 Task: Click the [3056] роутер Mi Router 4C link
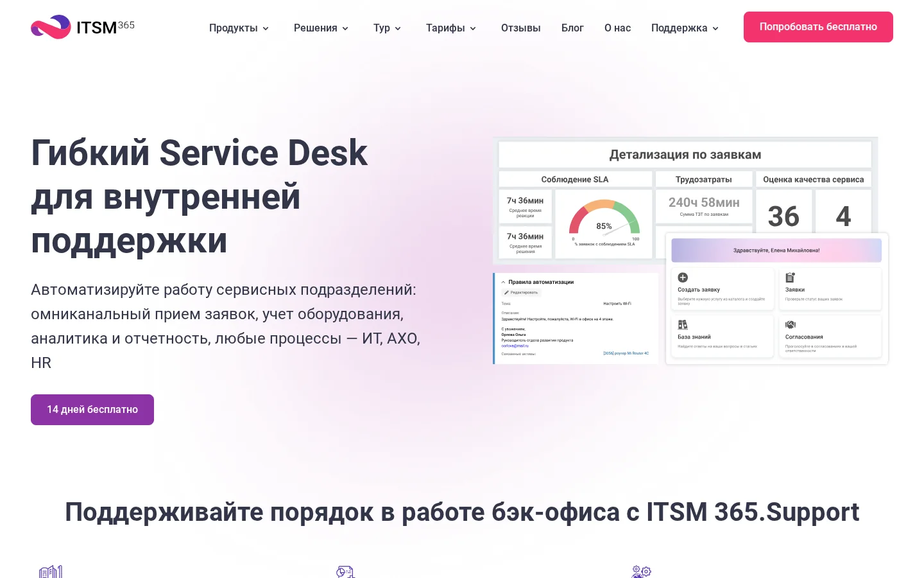pos(626,353)
